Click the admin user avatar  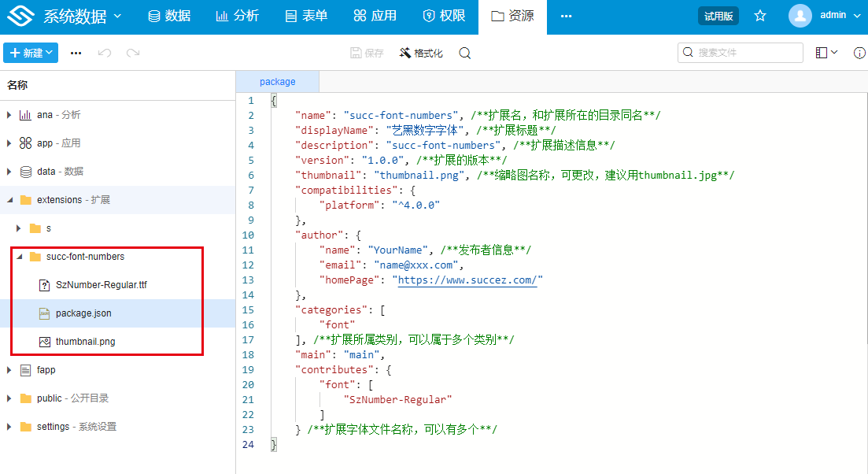pyautogui.click(x=800, y=16)
